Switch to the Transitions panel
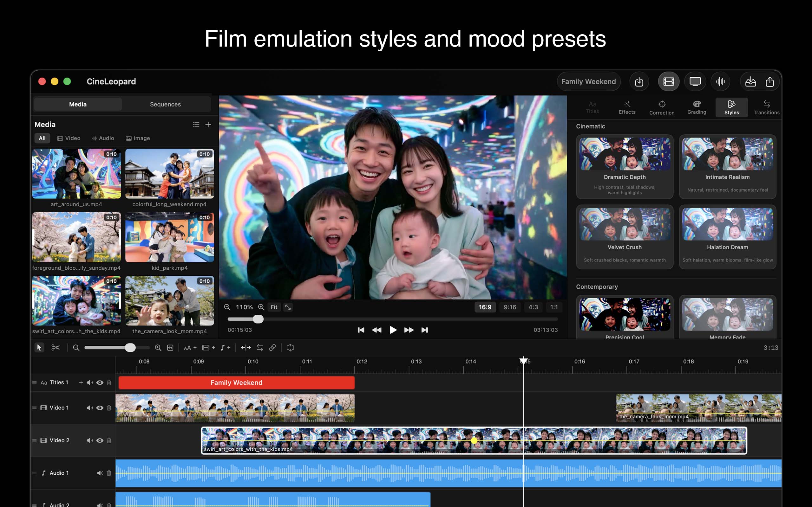The width and height of the screenshot is (812, 507). (767, 107)
